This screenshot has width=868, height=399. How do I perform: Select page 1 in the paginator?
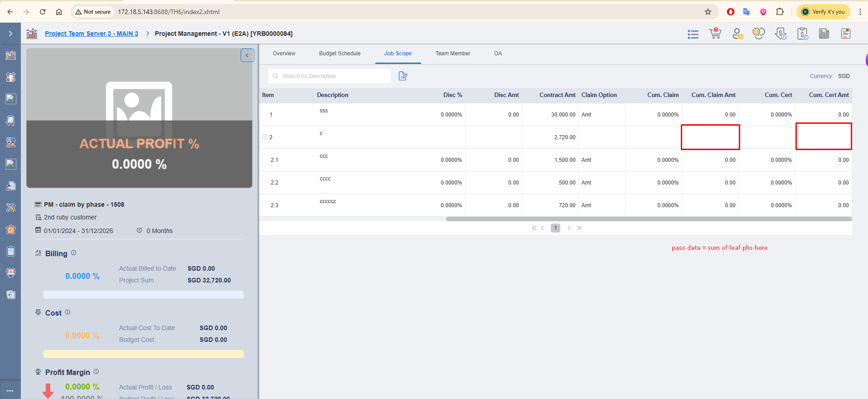[556, 228]
